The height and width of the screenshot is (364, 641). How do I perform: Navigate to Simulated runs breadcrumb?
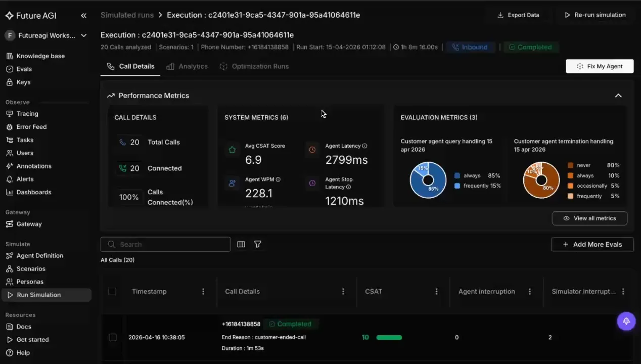coord(127,15)
